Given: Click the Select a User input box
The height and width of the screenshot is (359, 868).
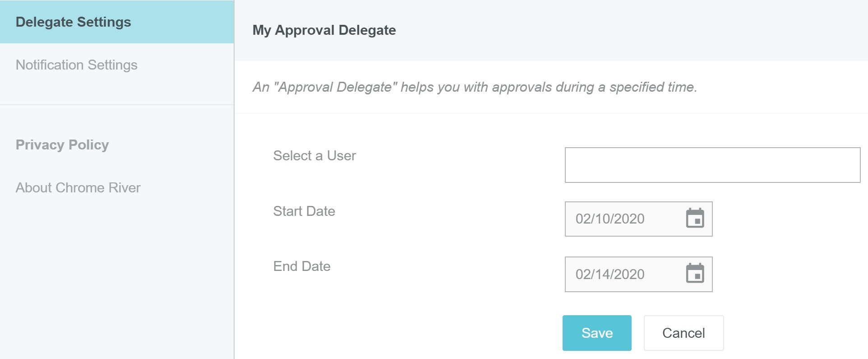Looking at the screenshot, I should tap(712, 165).
